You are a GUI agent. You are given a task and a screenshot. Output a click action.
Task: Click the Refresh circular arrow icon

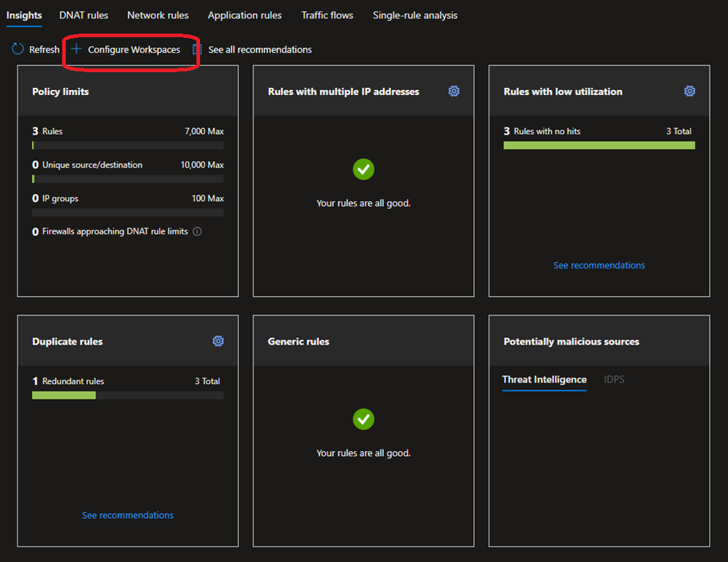click(18, 49)
